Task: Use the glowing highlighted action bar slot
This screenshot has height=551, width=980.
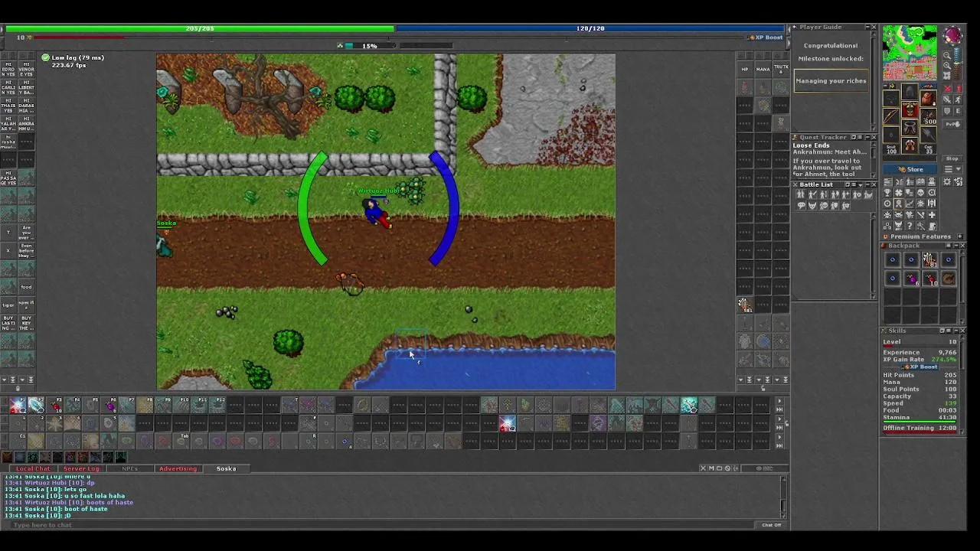Action: (689, 406)
